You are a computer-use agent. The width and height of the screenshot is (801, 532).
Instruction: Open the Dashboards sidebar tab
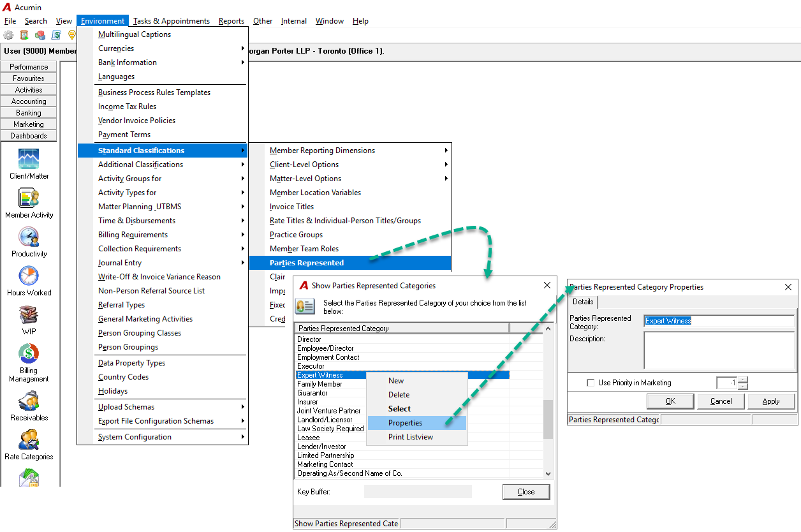click(x=29, y=136)
